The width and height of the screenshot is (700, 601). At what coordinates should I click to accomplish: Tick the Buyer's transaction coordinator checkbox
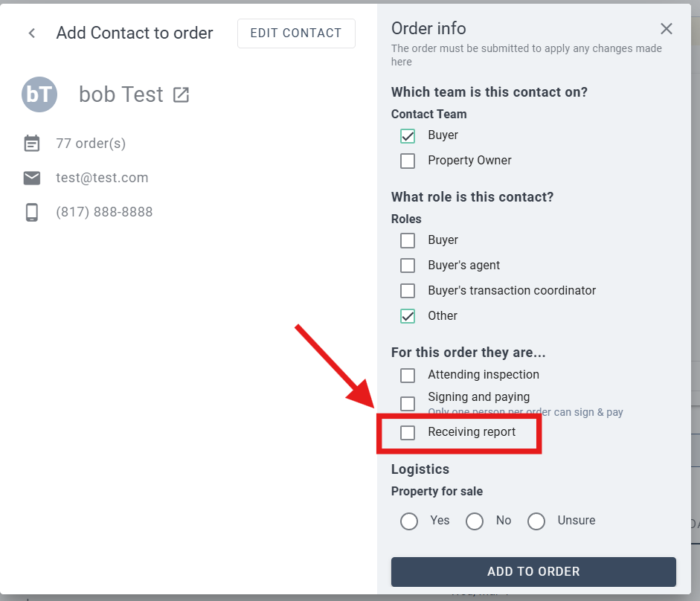(x=408, y=291)
